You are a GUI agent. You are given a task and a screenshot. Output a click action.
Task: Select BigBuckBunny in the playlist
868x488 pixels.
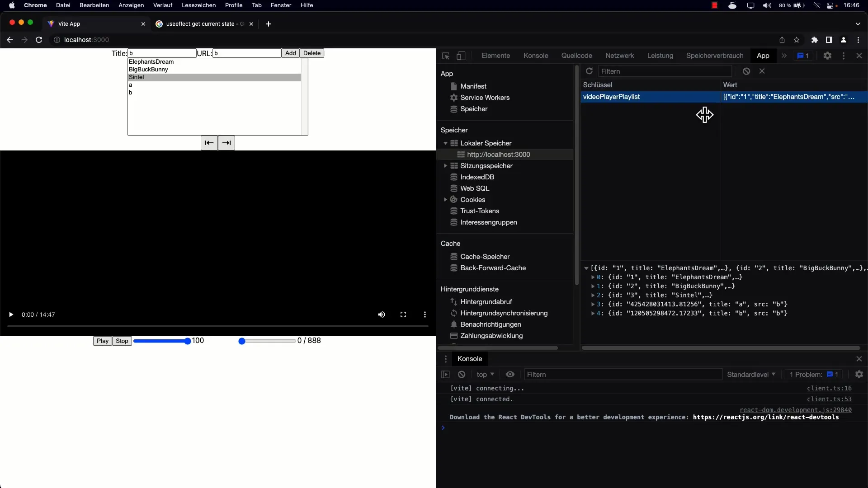[x=214, y=70]
